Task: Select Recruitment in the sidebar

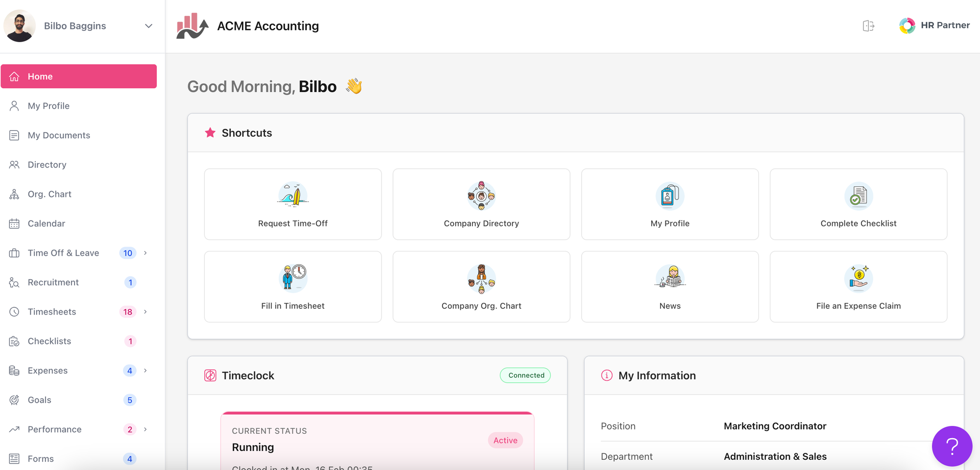Action: (53, 282)
